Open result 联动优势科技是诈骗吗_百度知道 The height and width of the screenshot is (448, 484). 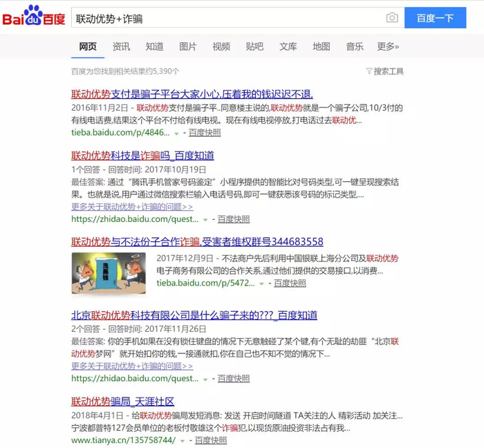tap(142, 154)
